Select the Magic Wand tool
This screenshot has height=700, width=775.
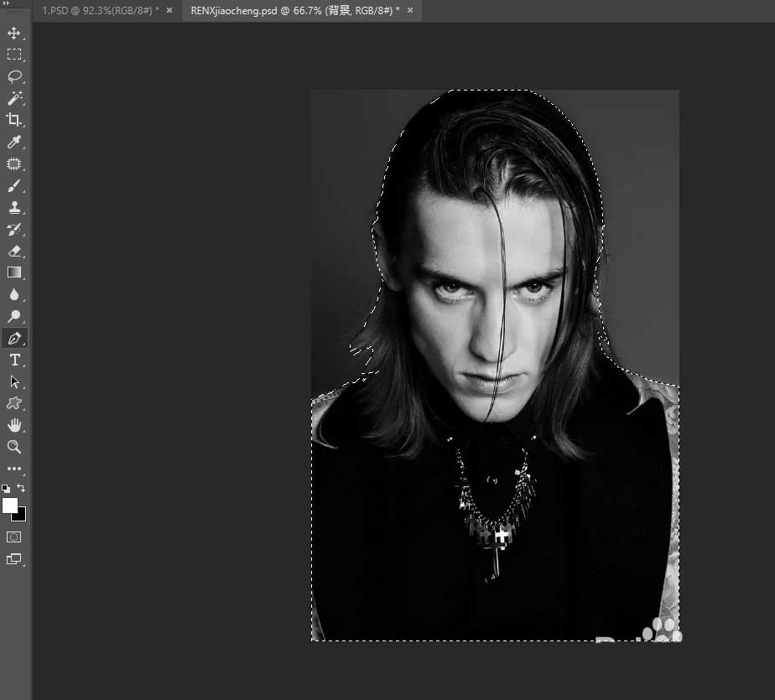(x=13, y=98)
